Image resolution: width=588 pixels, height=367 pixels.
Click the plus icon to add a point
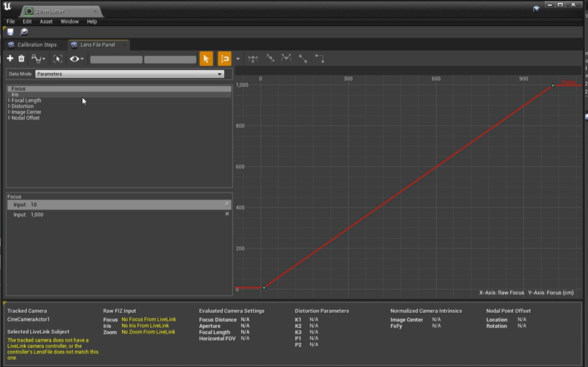pos(10,59)
